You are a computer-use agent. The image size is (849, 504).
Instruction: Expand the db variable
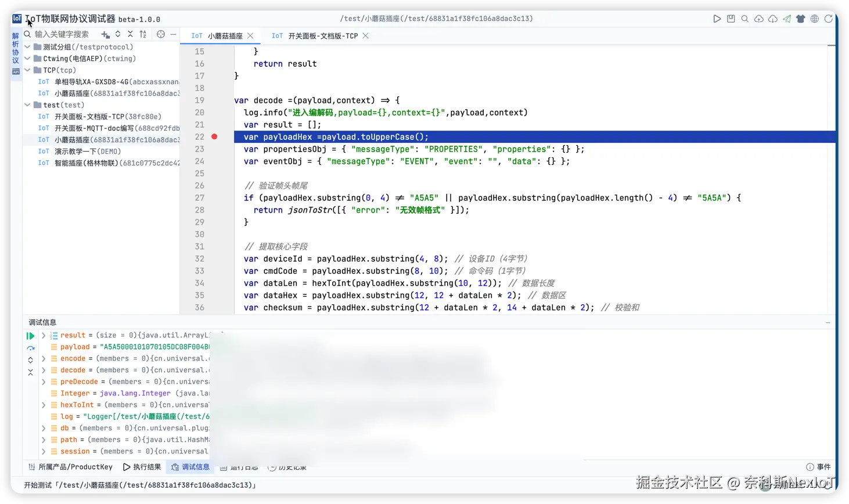[43, 429]
